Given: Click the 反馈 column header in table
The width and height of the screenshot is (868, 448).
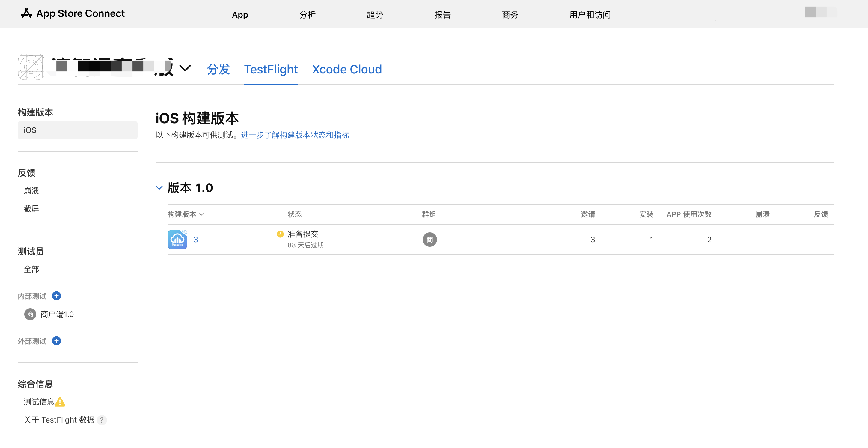Looking at the screenshot, I should point(820,214).
